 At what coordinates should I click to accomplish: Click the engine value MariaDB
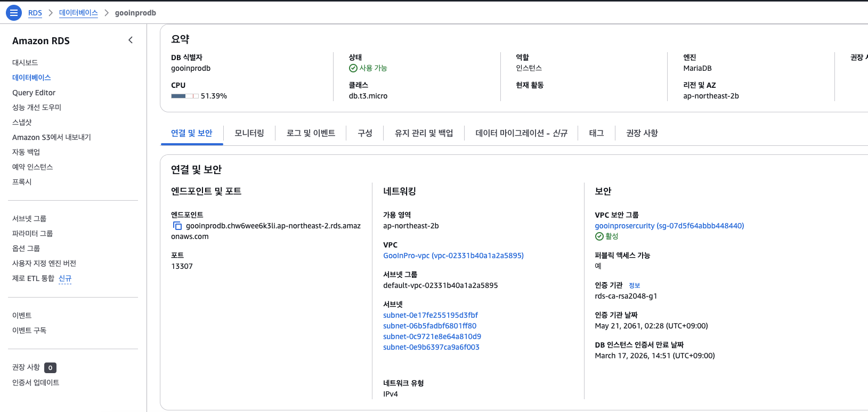697,68
